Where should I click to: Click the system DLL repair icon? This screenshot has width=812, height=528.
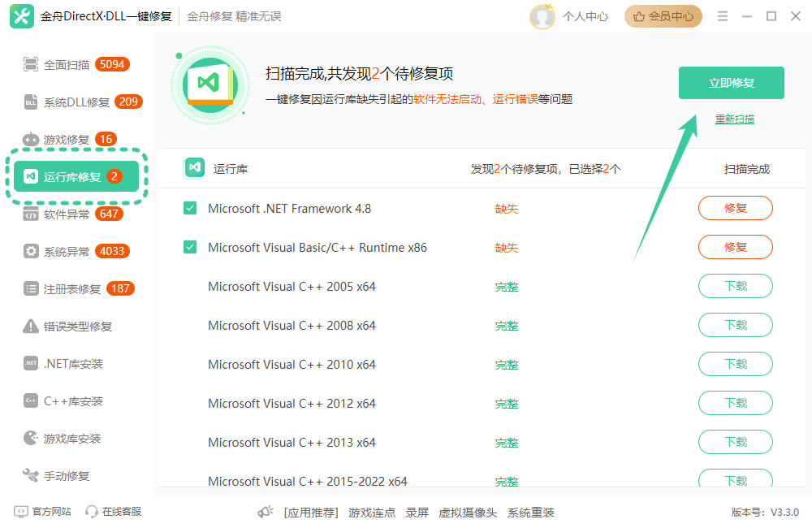click(31, 102)
